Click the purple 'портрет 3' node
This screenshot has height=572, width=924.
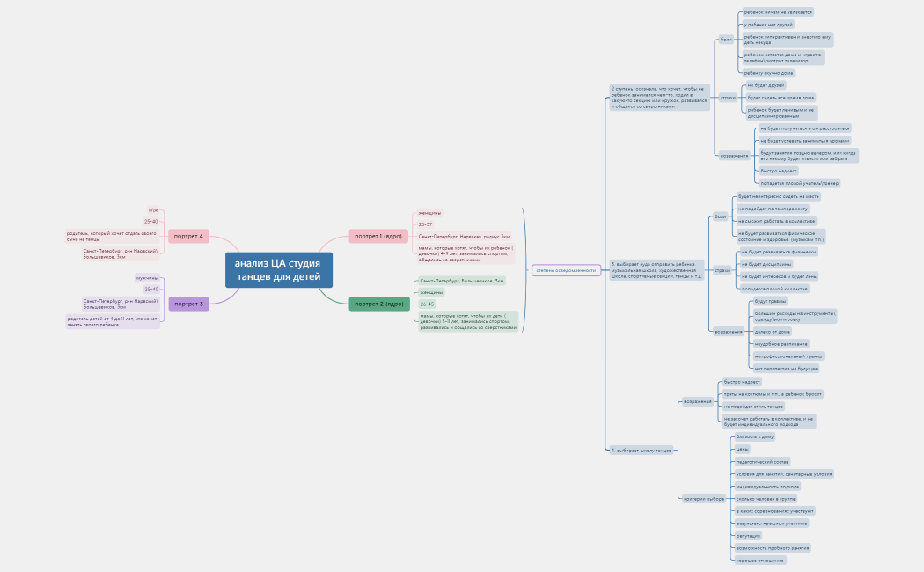[188, 304]
